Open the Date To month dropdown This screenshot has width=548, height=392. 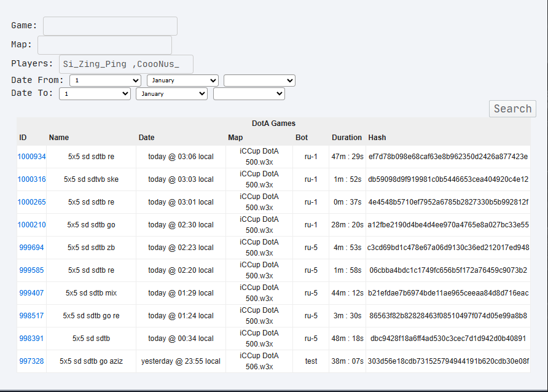tap(171, 93)
